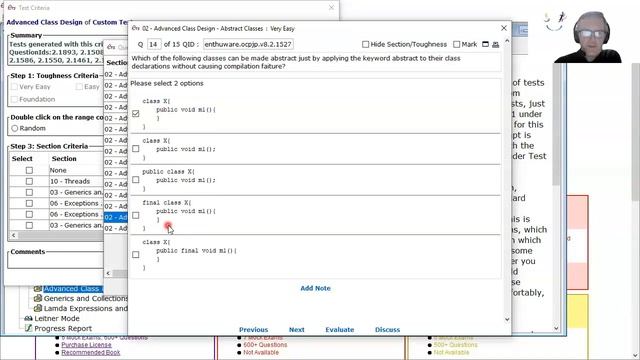
Task: Click Add Note link
Action: (x=316, y=288)
